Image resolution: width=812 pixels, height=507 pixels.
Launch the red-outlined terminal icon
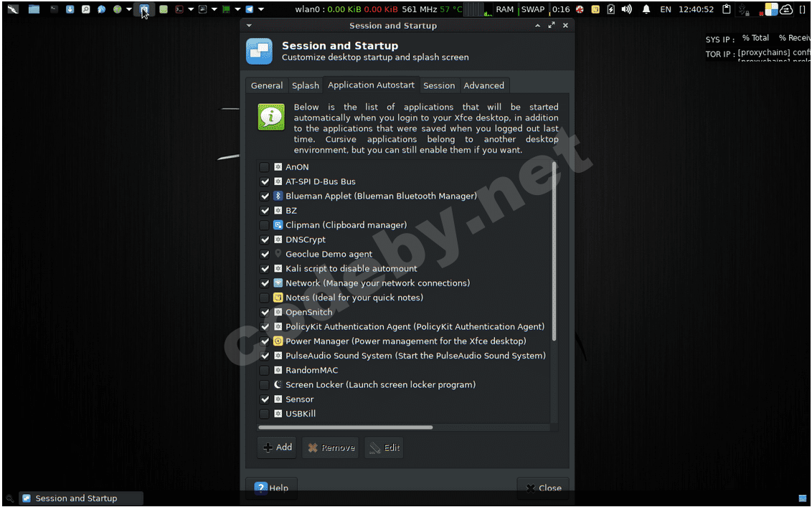(x=179, y=9)
